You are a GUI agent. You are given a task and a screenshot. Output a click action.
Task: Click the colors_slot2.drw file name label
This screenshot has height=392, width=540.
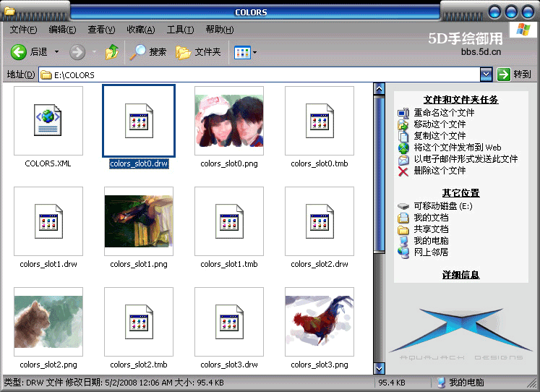(x=320, y=264)
